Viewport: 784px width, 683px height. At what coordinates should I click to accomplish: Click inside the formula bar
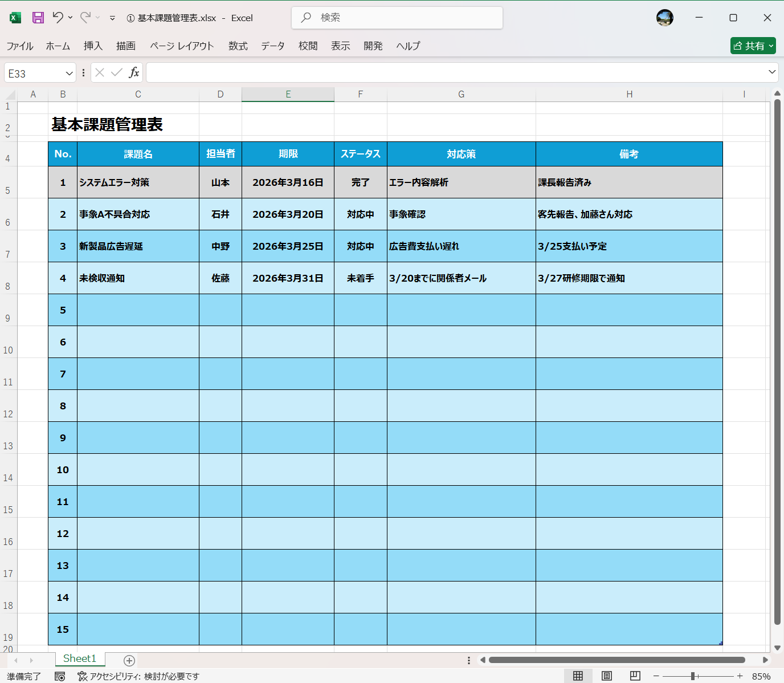(399, 72)
